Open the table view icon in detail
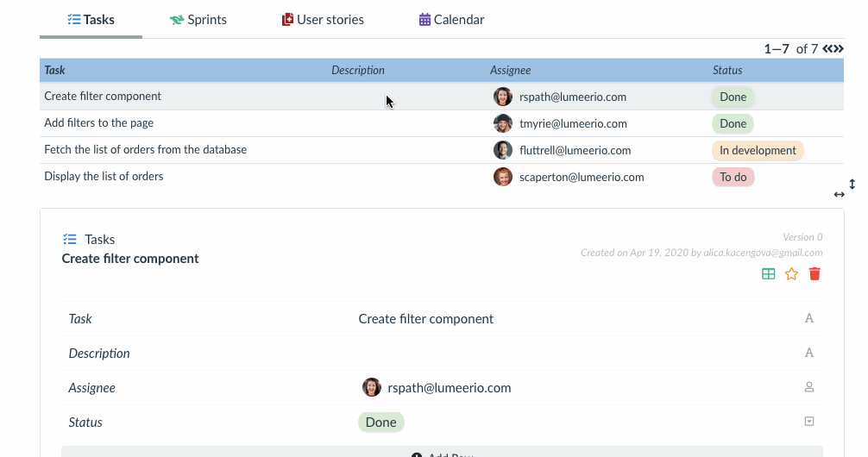 [x=769, y=274]
